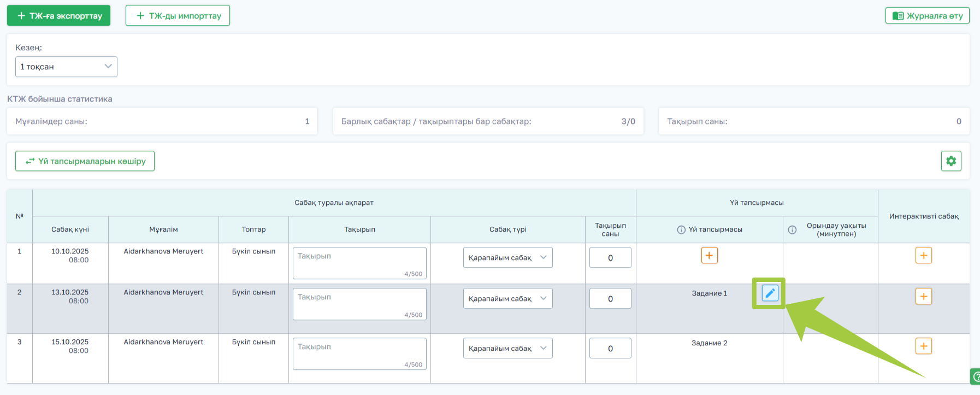Image resolution: width=980 pixels, height=395 pixels.
Task: Click Үй тапсырмаларын көшіру button
Action: point(85,161)
